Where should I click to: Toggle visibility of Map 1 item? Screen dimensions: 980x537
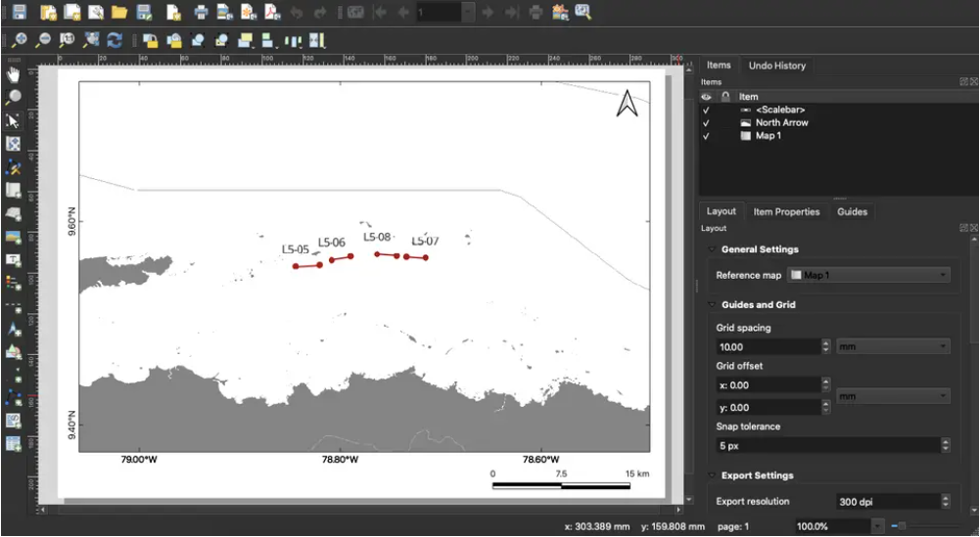706,136
